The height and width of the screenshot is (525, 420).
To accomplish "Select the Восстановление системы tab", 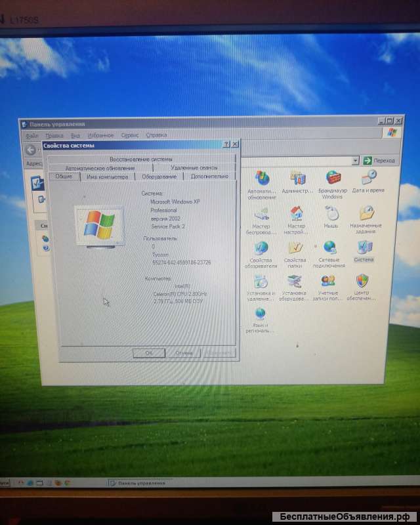I will [x=141, y=159].
